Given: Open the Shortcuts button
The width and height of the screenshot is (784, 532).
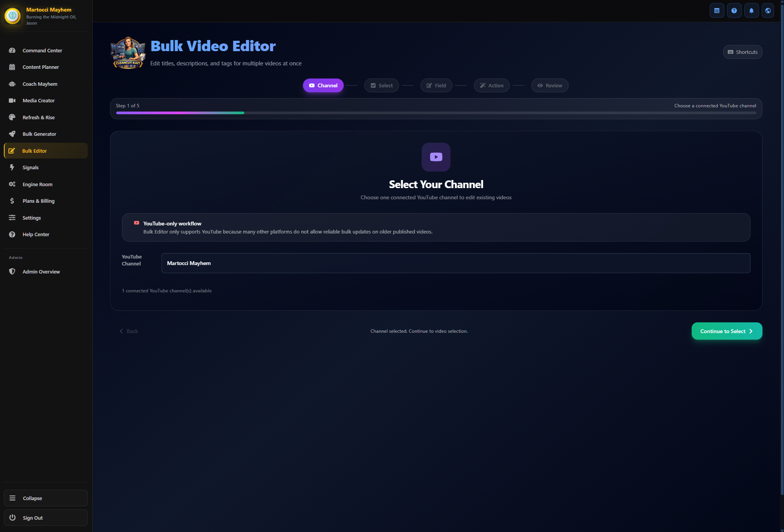Looking at the screenshot, I should (742, 52).
